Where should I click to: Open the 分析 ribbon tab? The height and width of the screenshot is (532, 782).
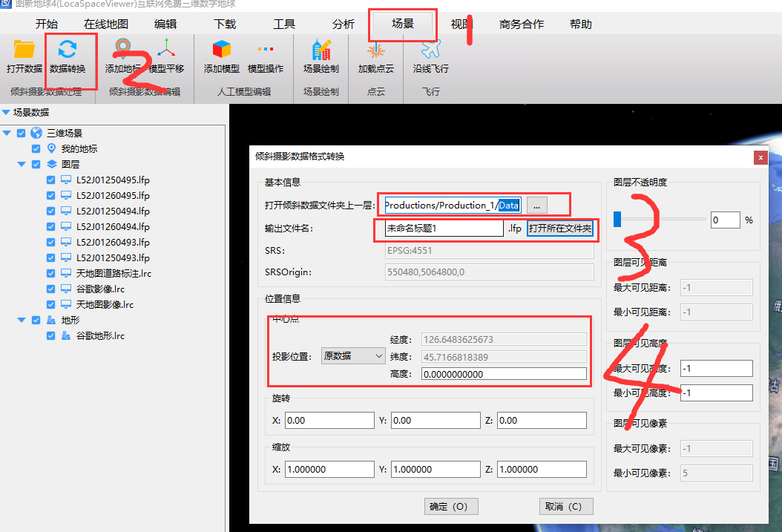pyautogui.click(x=344, y=24)
